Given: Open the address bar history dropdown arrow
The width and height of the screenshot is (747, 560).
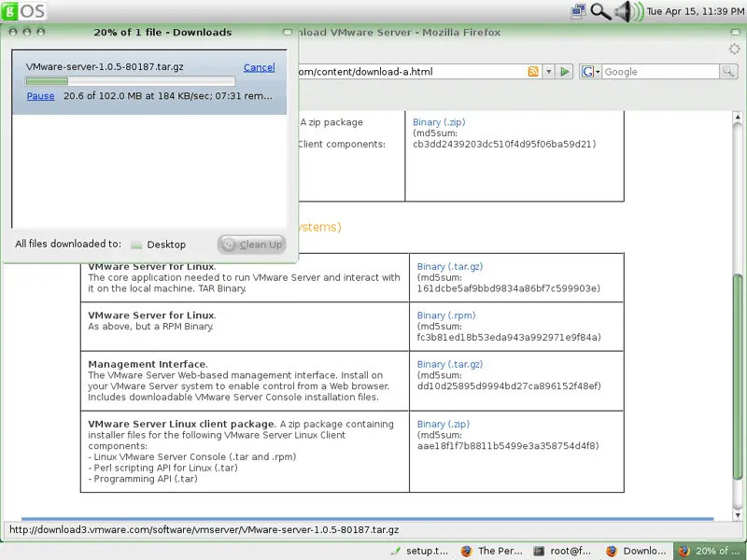Looking at the screenshot, I should (548, 72).
